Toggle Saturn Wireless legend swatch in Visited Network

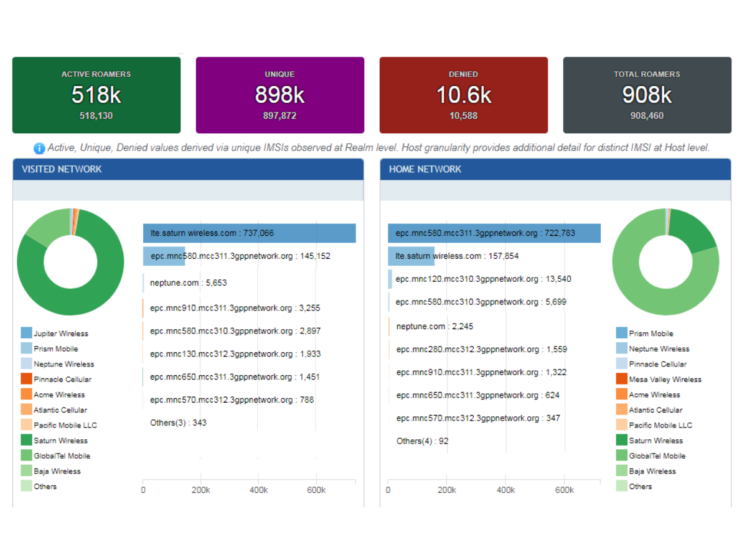26,441
